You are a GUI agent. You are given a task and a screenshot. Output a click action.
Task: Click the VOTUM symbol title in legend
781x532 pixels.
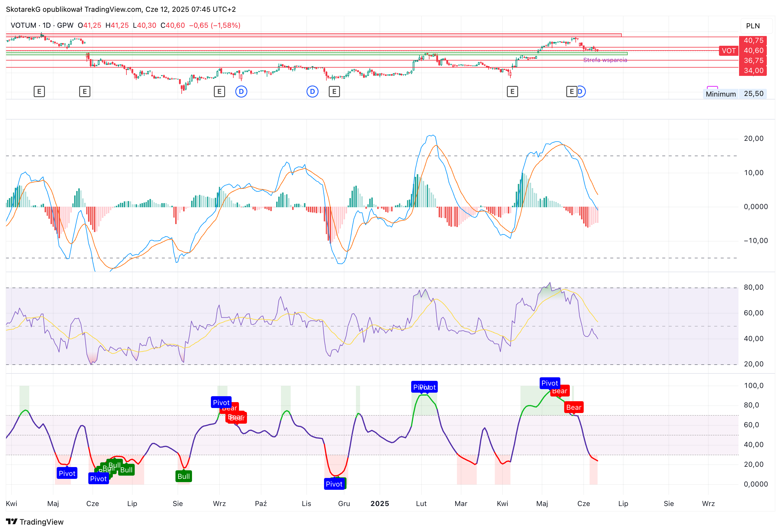click(x=23, y=25)
